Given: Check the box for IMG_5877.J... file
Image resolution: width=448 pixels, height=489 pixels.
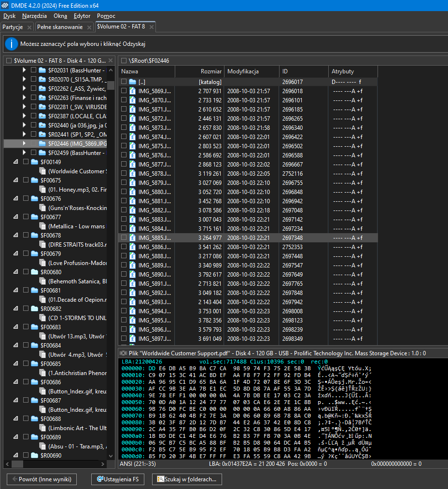Looking at the screenshot, I should pos(124,164).
